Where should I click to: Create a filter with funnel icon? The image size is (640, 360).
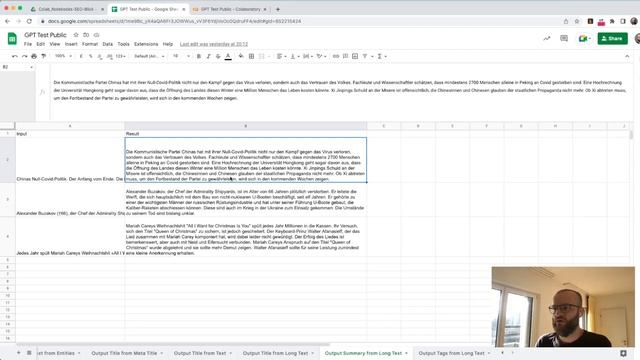coord(365,56)
